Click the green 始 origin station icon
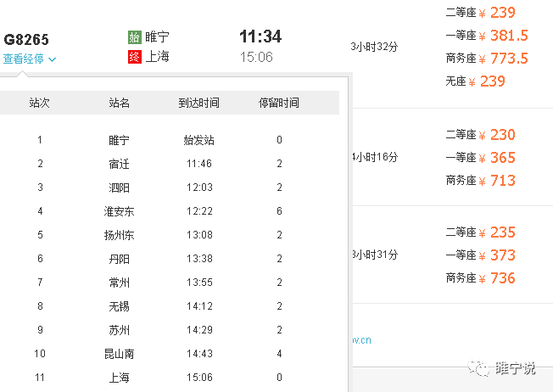 (x=134, y=37)
